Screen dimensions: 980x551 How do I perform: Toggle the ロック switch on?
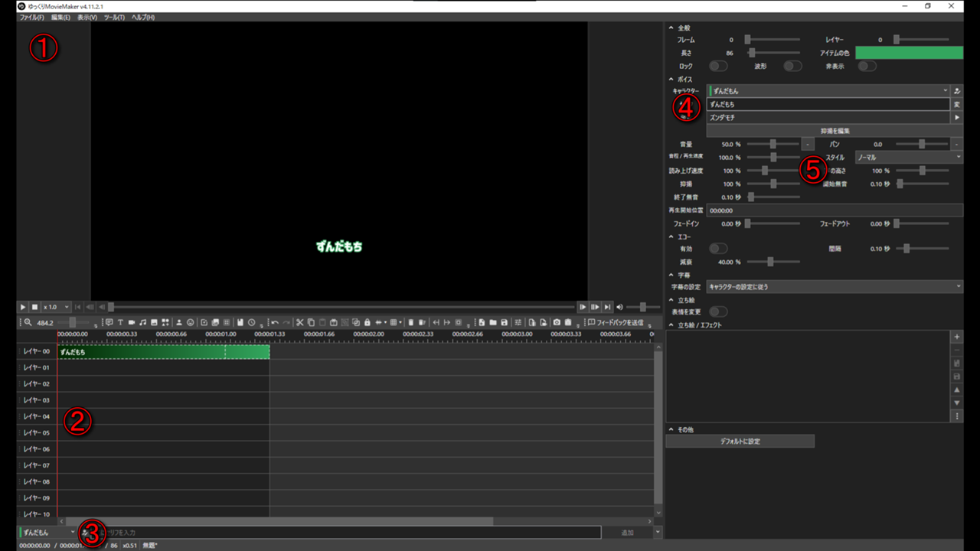pos(718,67)
